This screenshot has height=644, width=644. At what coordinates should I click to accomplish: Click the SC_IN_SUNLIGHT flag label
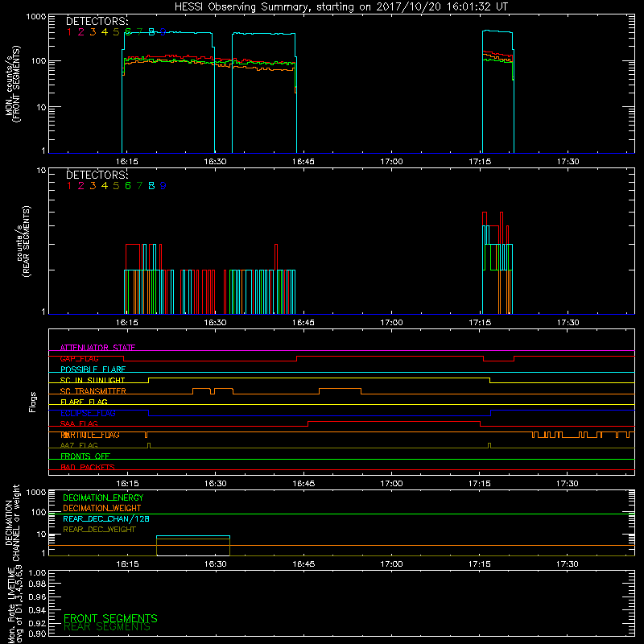pos(93,380)
